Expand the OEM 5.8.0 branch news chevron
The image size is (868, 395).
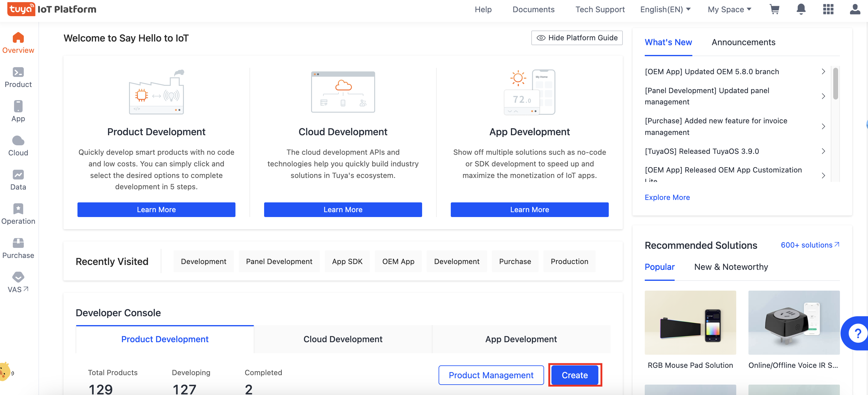point(823,71)
